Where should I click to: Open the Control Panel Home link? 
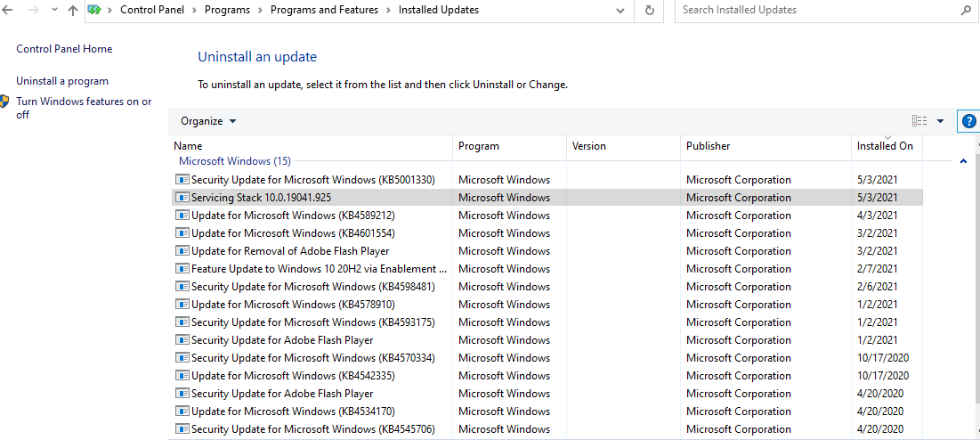click(x=64, y=49)
